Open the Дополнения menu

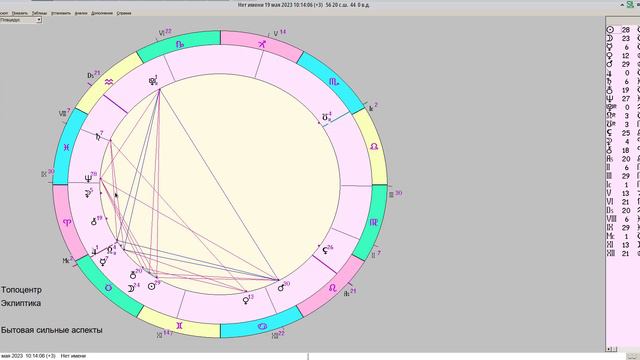point(102,13)
